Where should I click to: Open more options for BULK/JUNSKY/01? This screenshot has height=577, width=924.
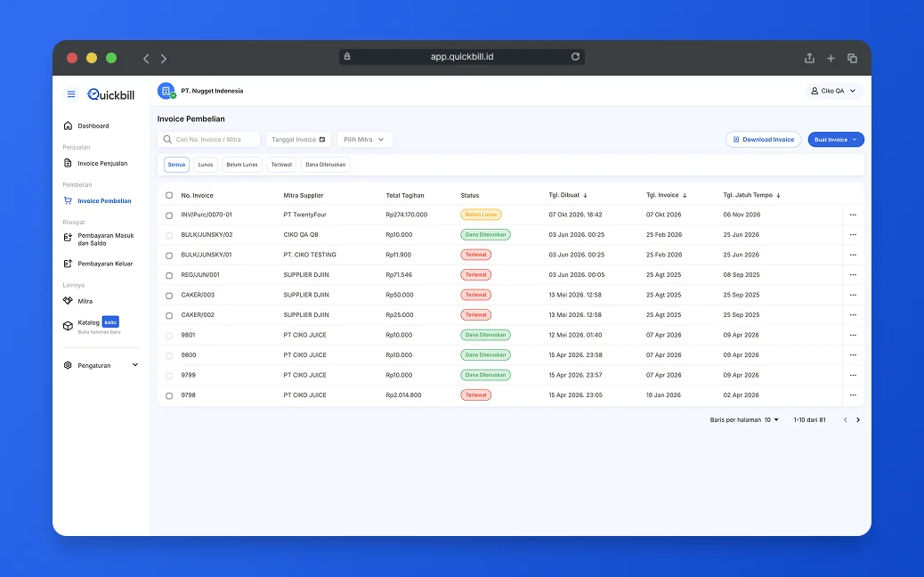click(x=853, y=255)
